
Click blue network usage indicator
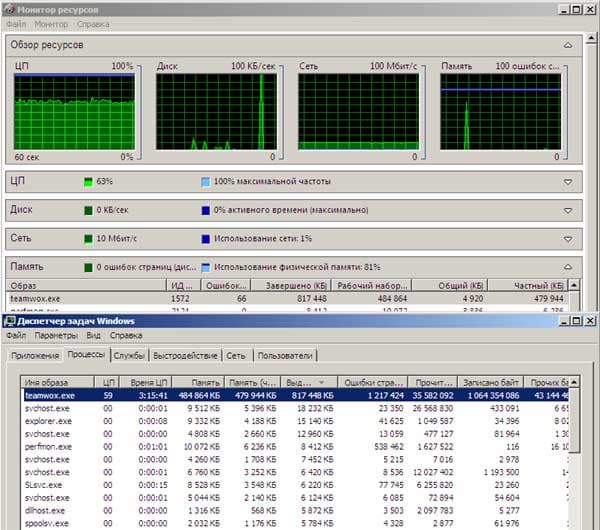(205, 239)
